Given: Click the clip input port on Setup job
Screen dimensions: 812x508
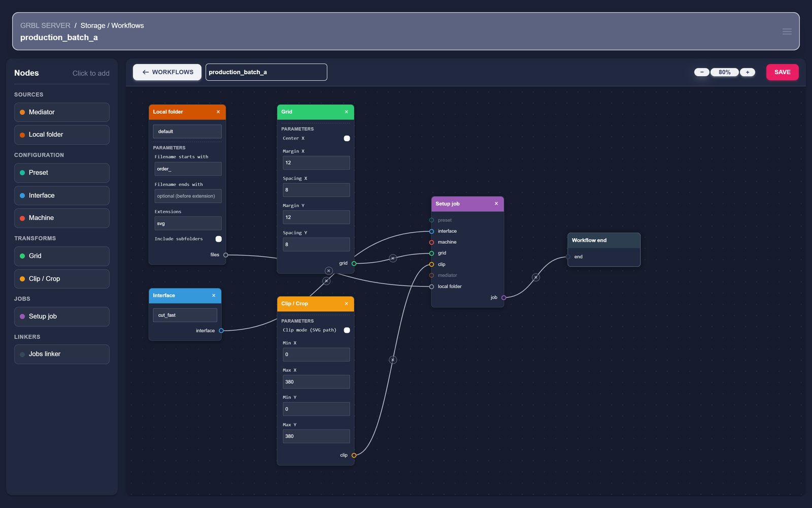Looking at the screenshot, I should [x=432, y=264].
